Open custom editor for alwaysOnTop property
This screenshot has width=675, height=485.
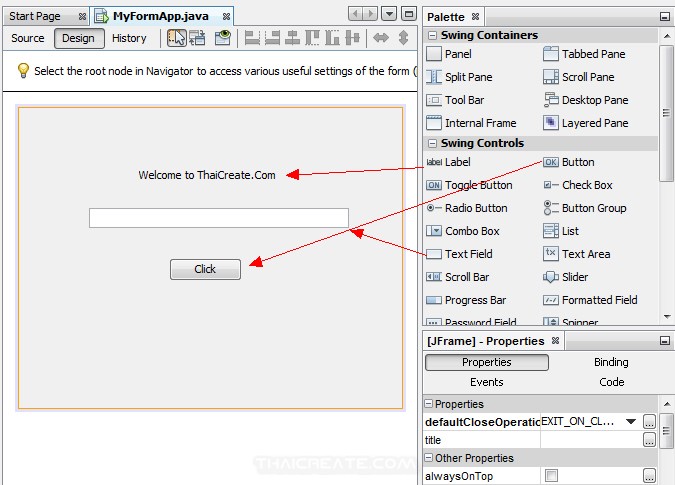click(649, 476)
